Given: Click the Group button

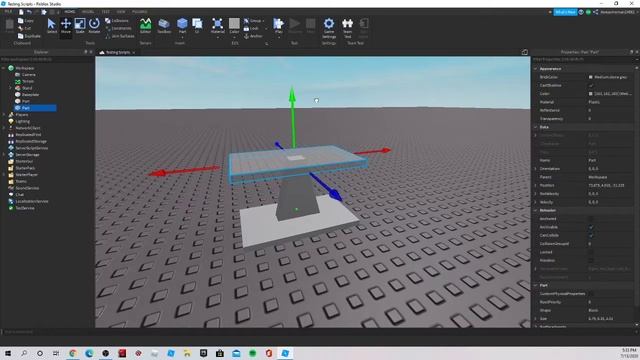Looking at the screenshot, I should point(253,20).
